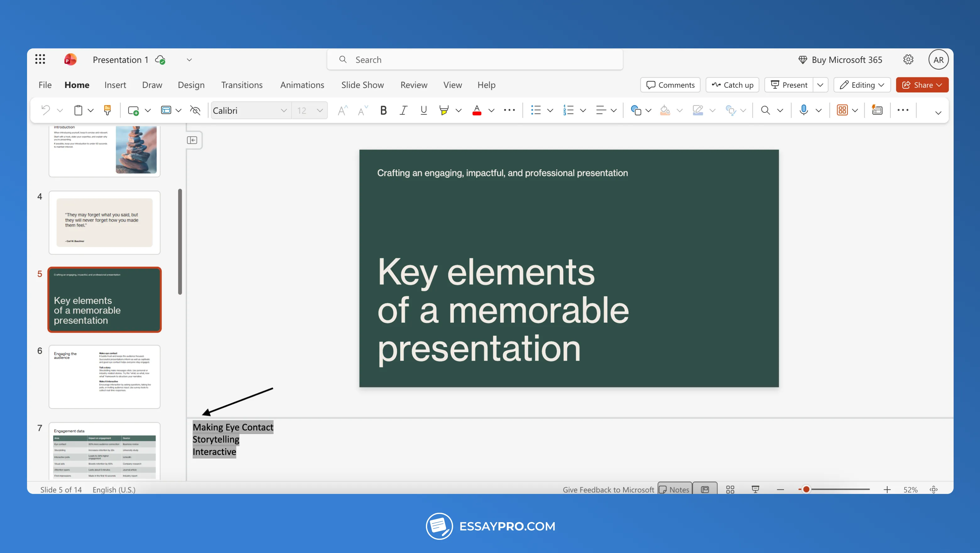Screen dimensions: 980x553
Task: Open the Design ribbon tab
Action: click(x=191, y=85)
